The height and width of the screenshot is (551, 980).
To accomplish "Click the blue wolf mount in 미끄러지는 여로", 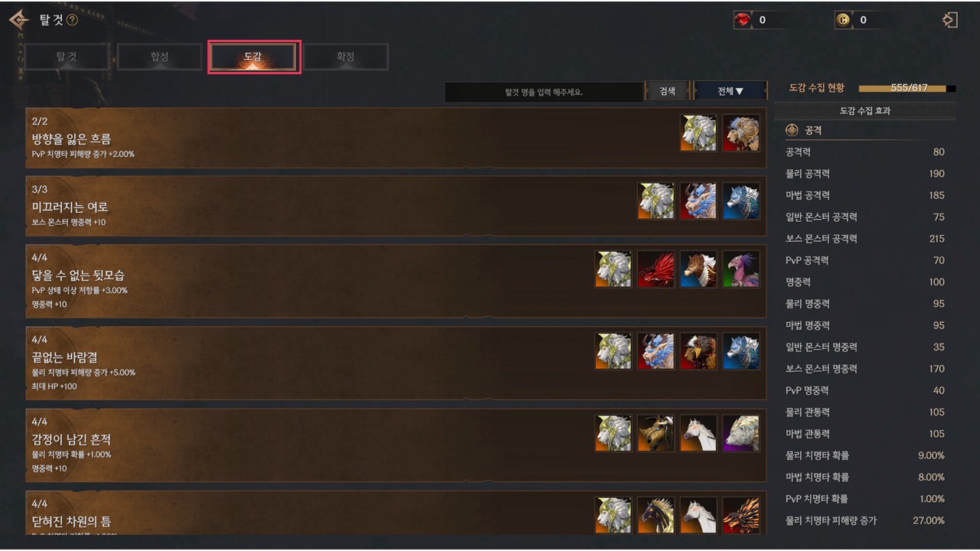I will 741,201.
